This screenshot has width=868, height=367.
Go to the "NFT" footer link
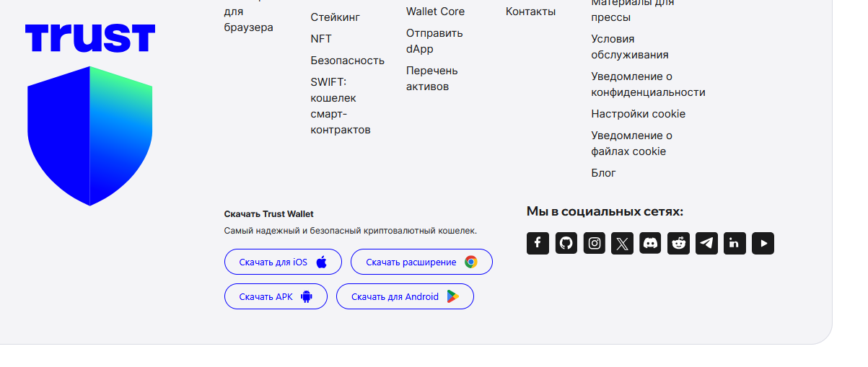[321, 39]
